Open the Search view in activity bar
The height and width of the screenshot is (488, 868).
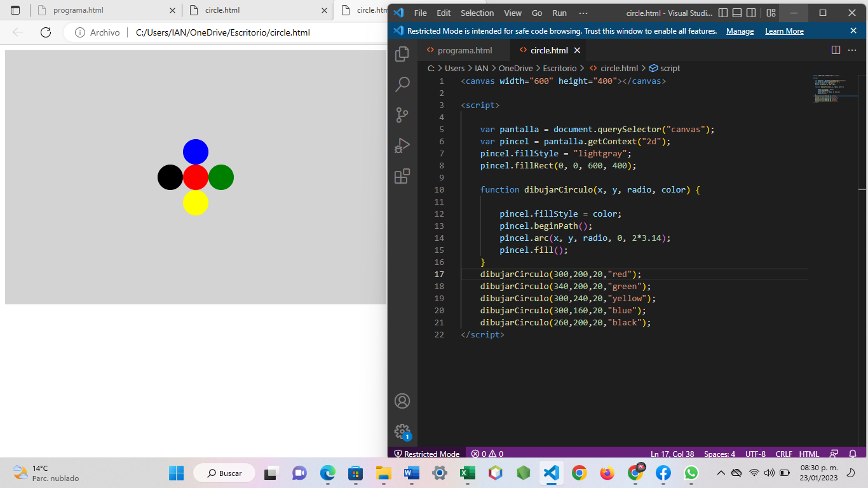tap(402, 85)
